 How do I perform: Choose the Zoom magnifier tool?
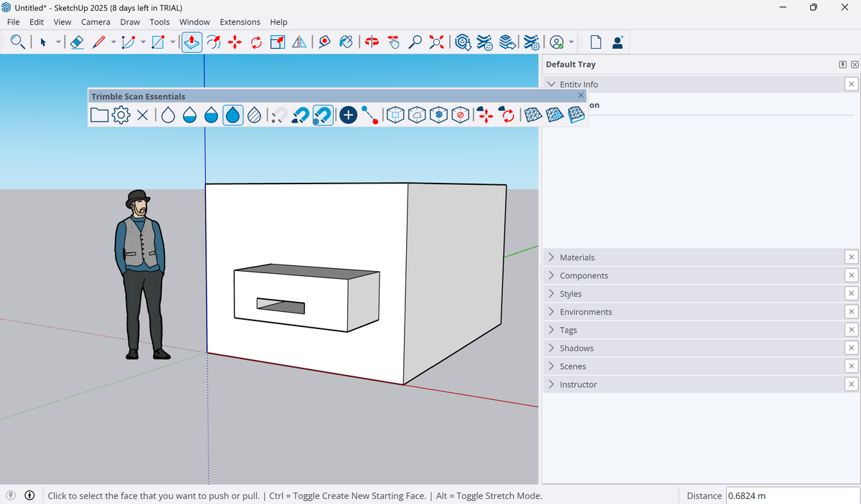[415, 42]
